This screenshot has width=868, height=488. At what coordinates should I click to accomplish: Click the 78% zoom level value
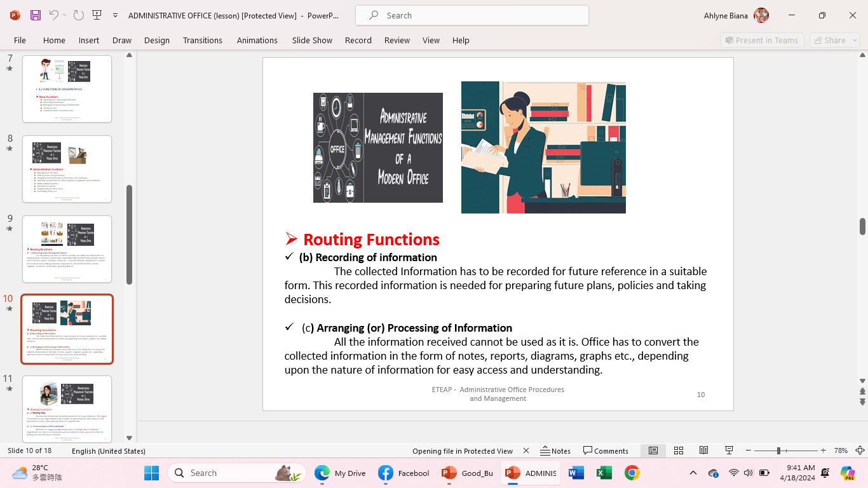coord(841,451)
